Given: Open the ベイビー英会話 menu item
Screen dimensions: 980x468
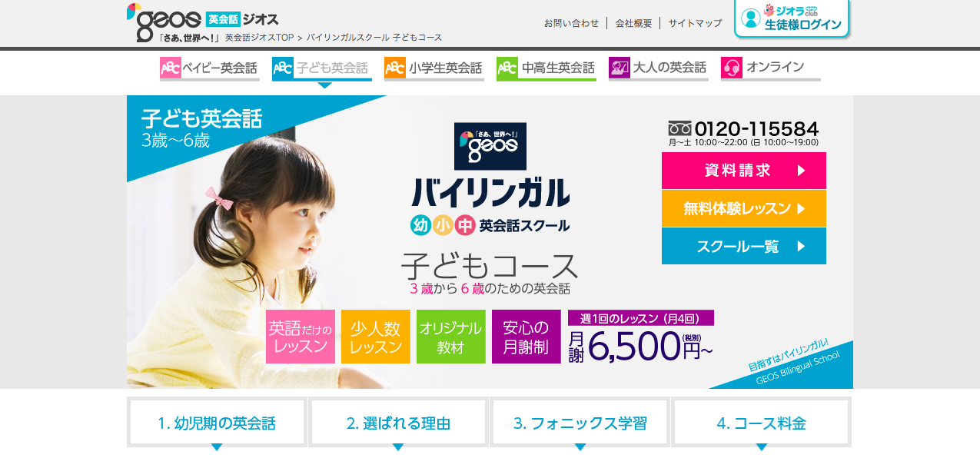Looking at the screenshot, I should coord(209,68).
